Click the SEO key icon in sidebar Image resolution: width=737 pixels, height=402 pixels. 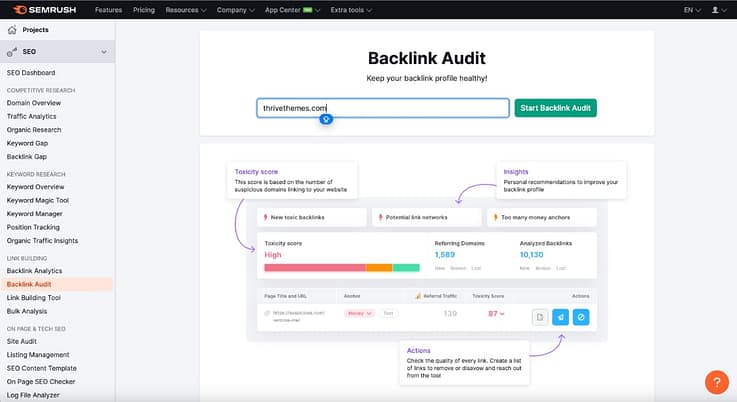coord(12,52)
